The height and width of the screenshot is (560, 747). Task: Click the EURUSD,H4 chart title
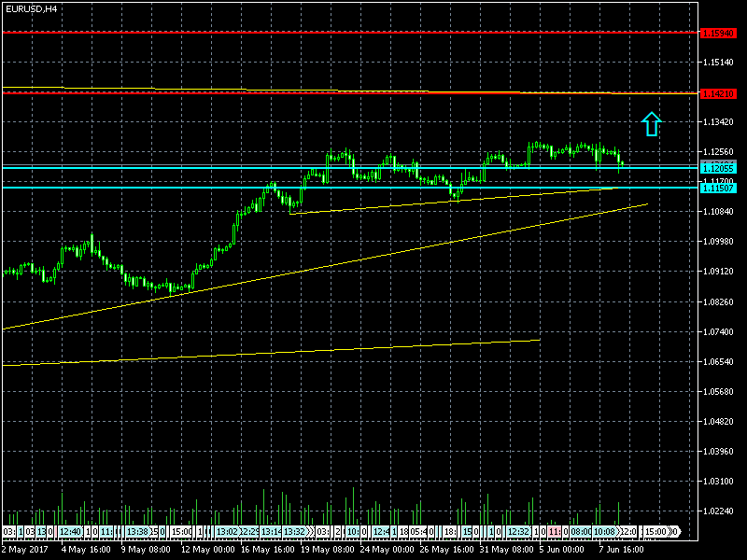tap(32, 8)
